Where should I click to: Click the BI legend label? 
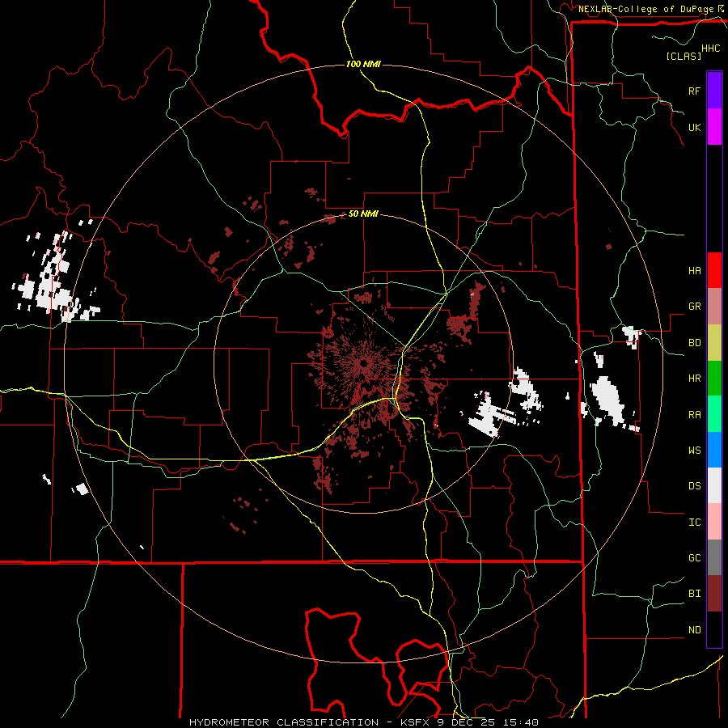click(x=694, y=594)
